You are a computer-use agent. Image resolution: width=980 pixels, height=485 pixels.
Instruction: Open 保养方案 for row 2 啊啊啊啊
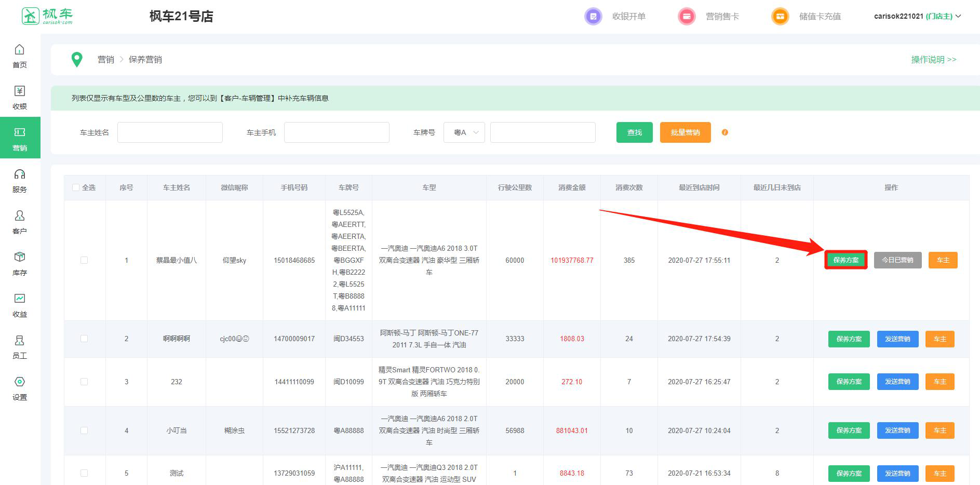pyautogui.click(x=849, y=339)
